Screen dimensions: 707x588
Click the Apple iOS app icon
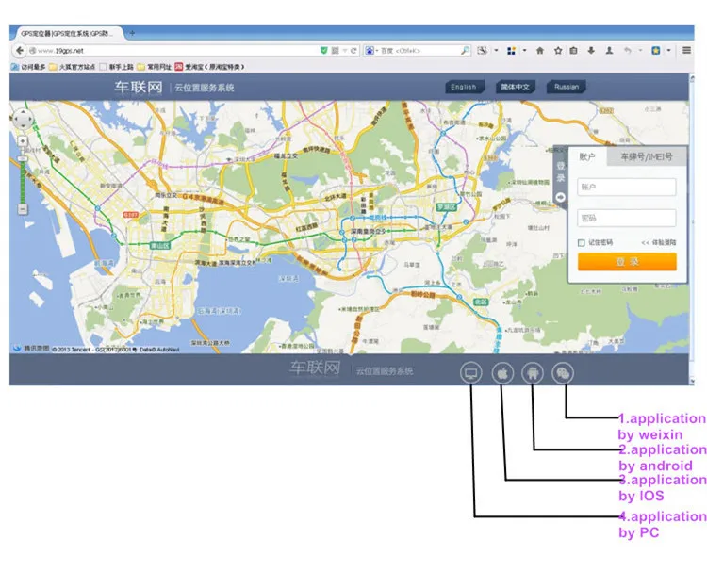point(502,373)
